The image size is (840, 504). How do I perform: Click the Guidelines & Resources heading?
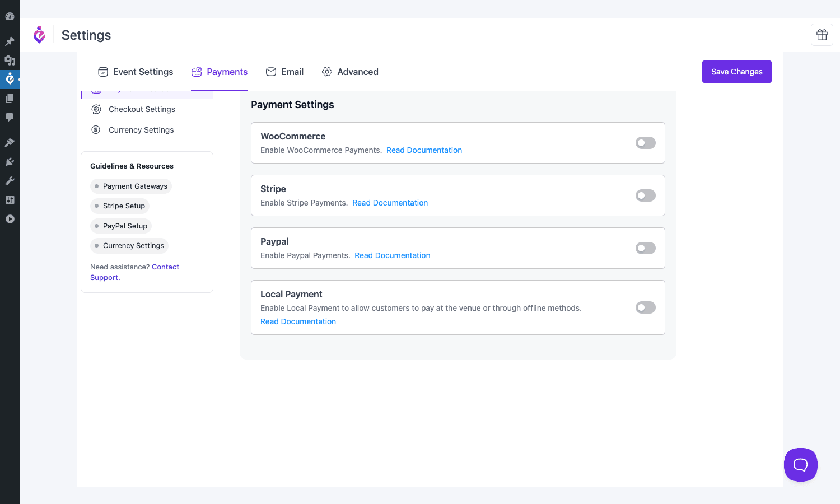132,166
